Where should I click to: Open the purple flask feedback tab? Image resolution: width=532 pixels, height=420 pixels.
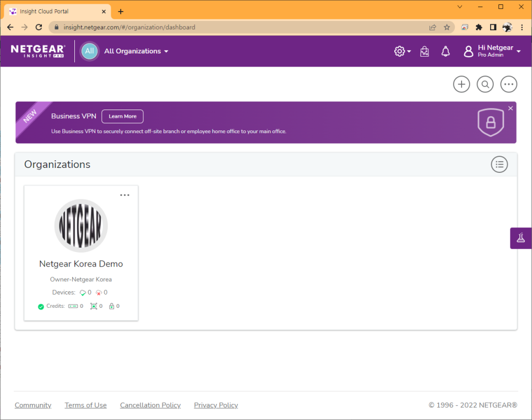tap(520, 238)
